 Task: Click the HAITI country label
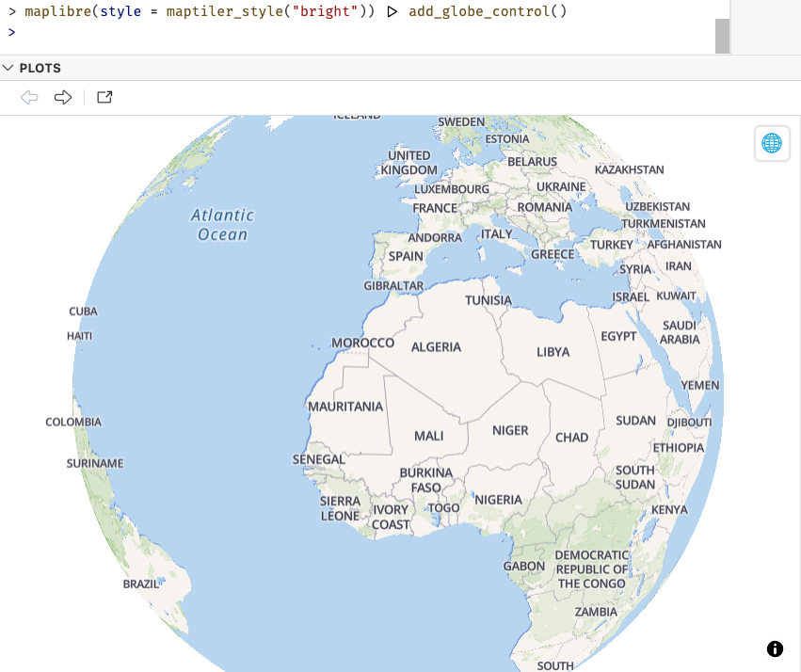click(80, 336)
